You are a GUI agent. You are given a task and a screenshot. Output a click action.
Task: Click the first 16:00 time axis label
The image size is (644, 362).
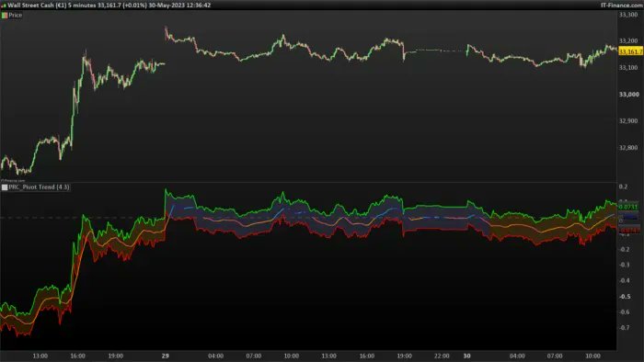coord(78,356)
